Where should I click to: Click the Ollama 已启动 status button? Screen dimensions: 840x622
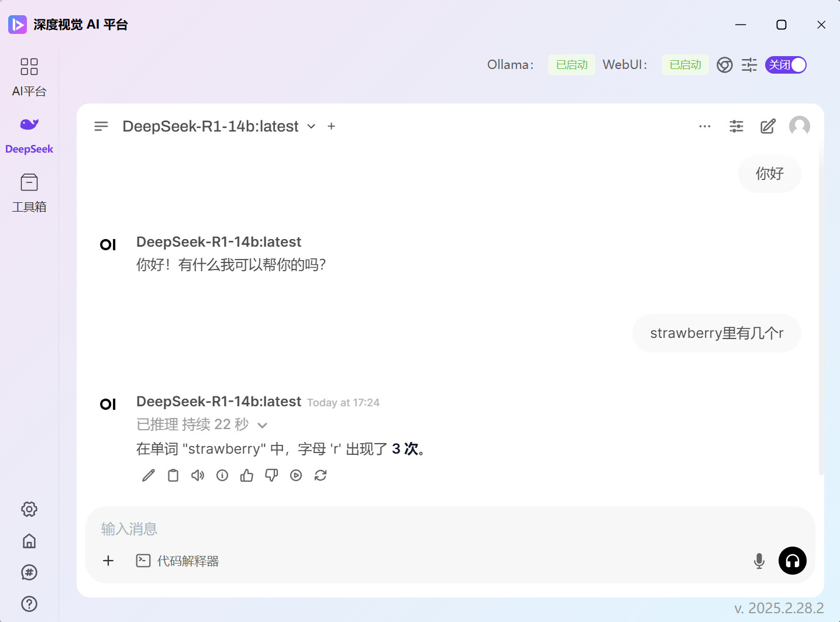pos(572,65)
